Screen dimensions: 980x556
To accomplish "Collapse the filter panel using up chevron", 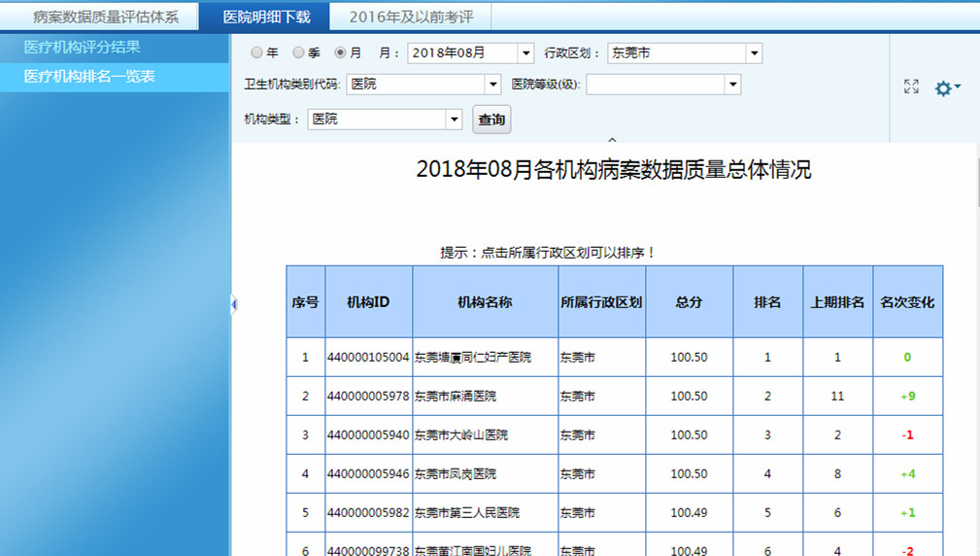I will pos(612,141).
